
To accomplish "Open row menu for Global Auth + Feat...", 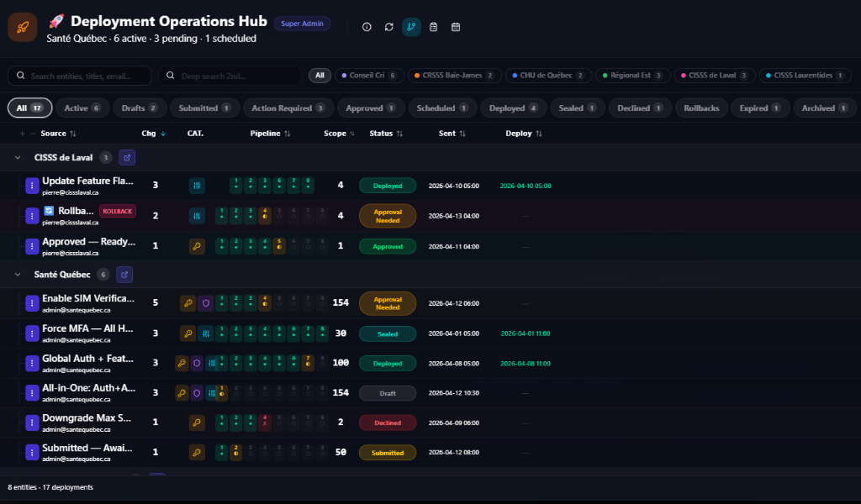I will tap(32, 363).
